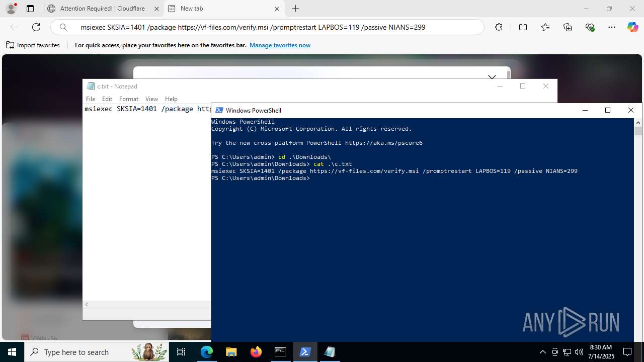Click the PowerShell vertical scrollbar thumb

coord(638,131)
